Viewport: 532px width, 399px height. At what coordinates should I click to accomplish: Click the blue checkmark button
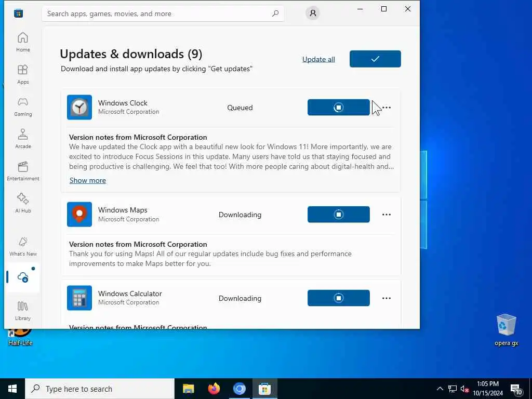click(x=375, y=59)
